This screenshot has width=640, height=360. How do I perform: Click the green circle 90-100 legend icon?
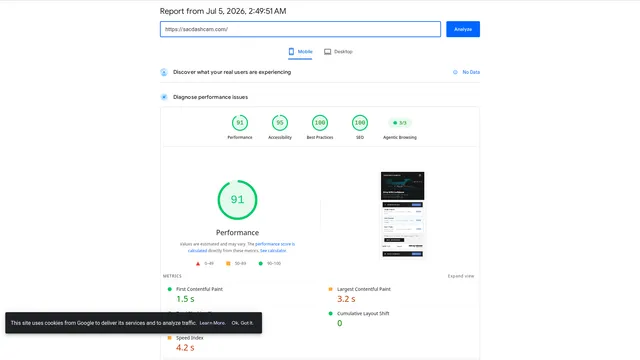point(260,264)
